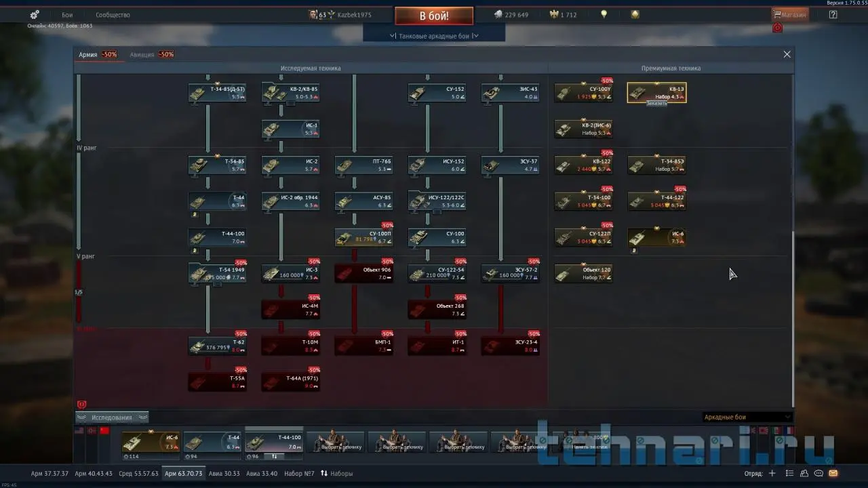Select the ПТ-76Б tank icon
The width and height of the screenshot is (868, 488).
(x=363, y=165)
